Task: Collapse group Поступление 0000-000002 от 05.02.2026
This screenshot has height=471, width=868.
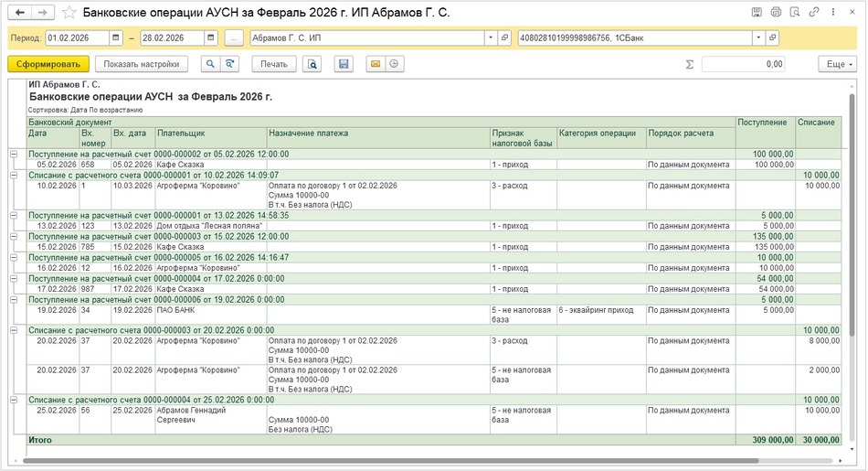Action: click(14, 155)
